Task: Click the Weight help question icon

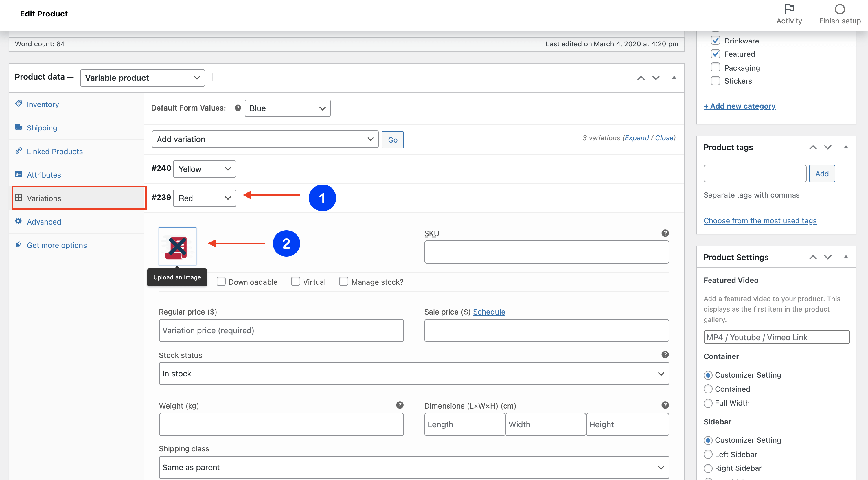Action: point(399,405)
